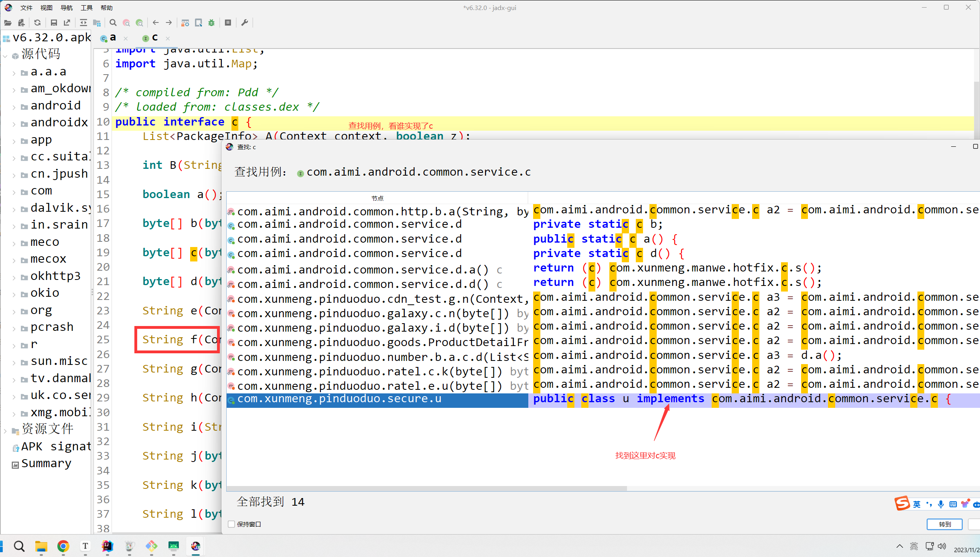The height and width of the screenshot is (557, 980).
Task: Open the 导航 menu
Action: point(67,8)
